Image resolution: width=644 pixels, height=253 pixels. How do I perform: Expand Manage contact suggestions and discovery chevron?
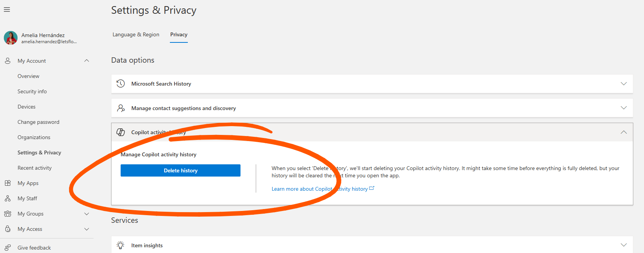[x=624, y=108]
